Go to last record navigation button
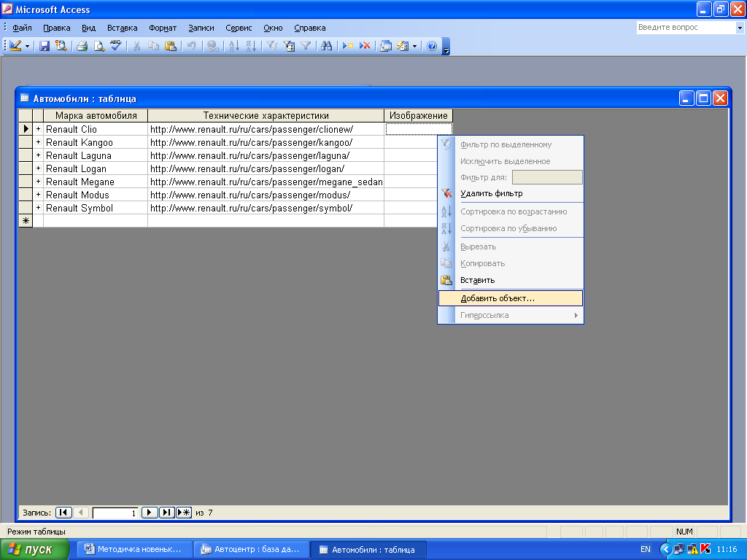 click(166, 513)
